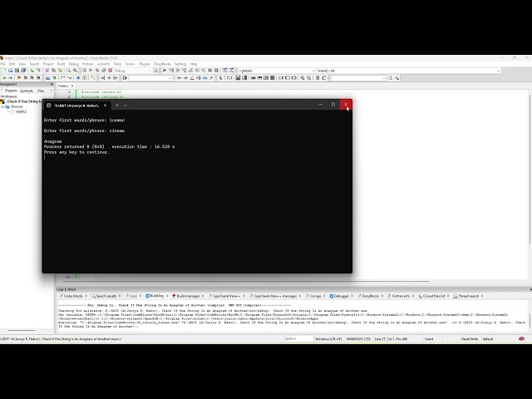This screenshot has width=532, height=399.
Task: Click the S source toolbar icon
Action: click(x=318, y=77)
